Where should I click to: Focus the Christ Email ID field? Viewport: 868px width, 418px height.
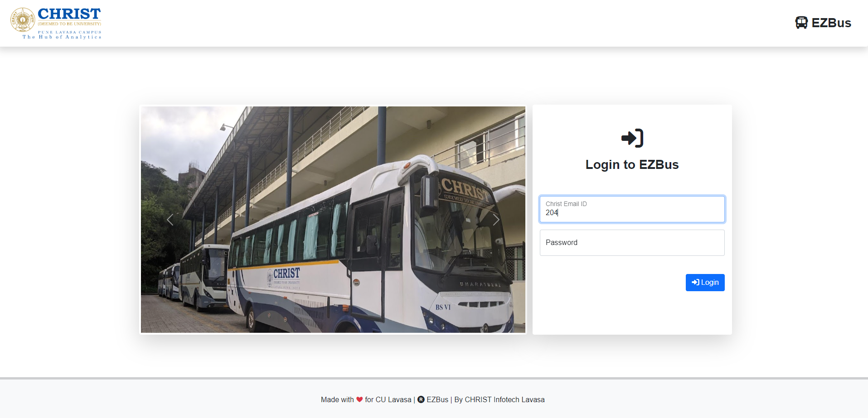point(632,209)
